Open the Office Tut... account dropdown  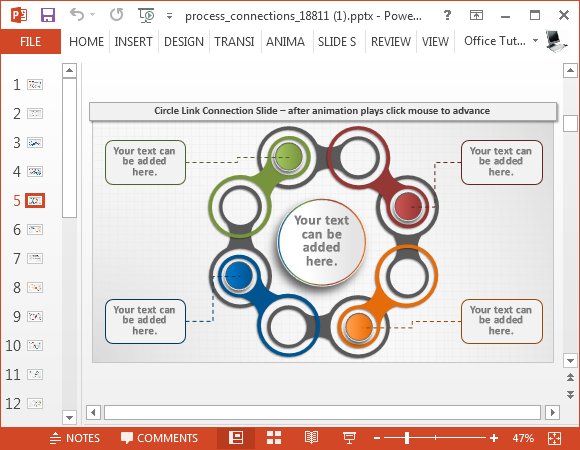[x=501, y=41]
